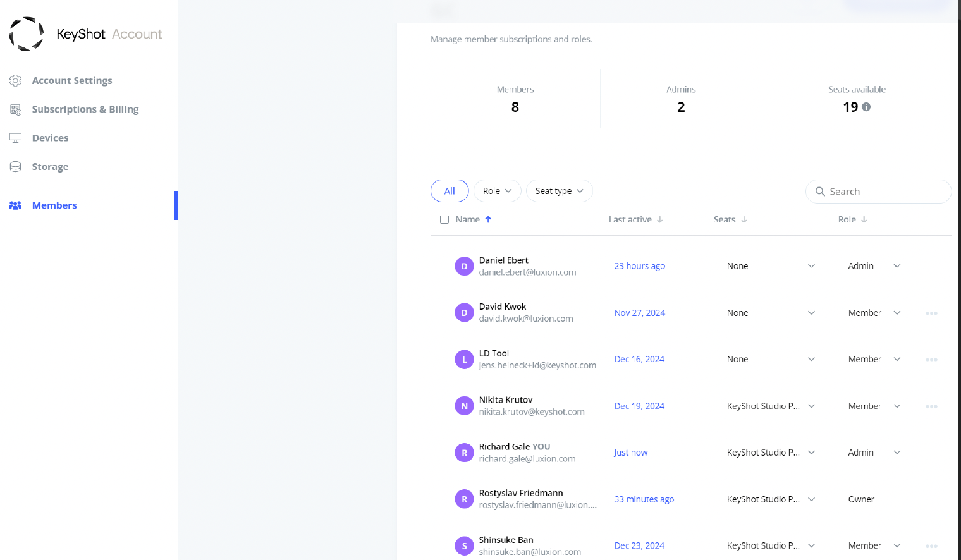Go to Storage page
This screenshot has width=961, height=560.
coord(50,167)
